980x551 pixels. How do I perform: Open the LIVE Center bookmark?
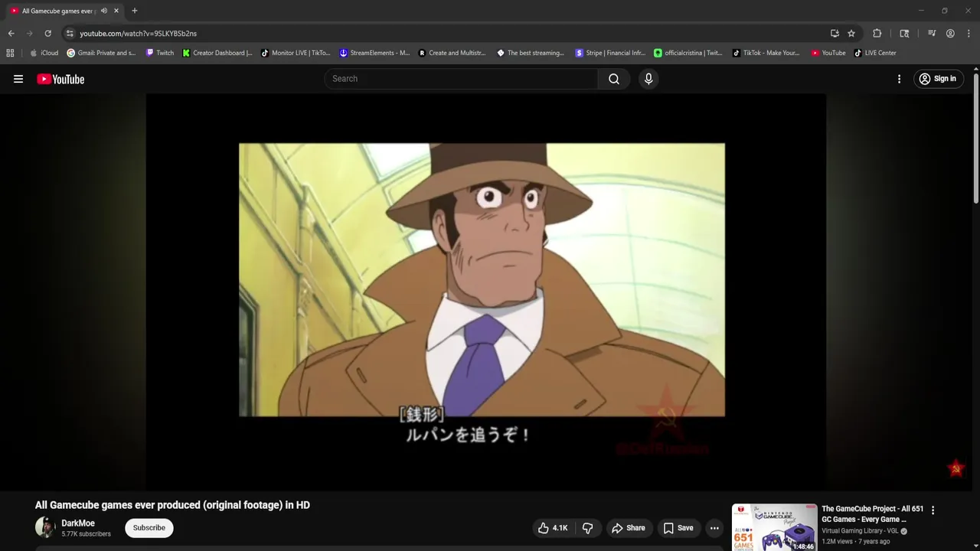pyautogui.click(x=875, y=53)
